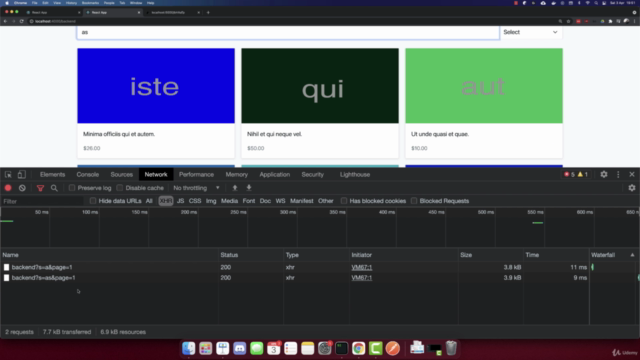The width and height of the screenshot is (640, 360).
Task: Open the No throttling dropdown
Action: (196, 188)
